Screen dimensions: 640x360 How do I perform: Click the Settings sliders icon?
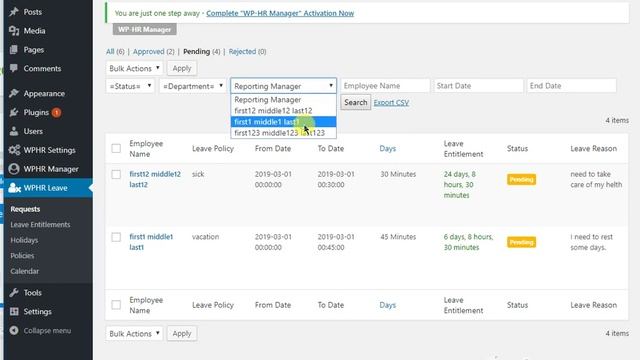[x=14, y=311]
